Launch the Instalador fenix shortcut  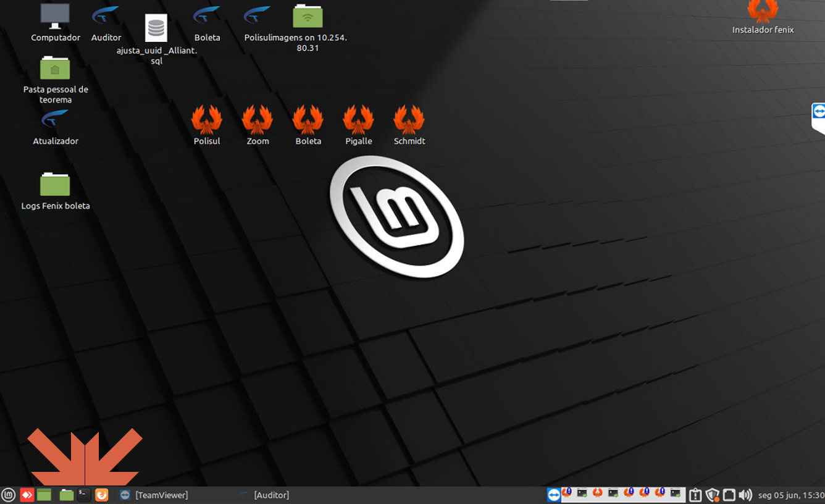point(763,17)
